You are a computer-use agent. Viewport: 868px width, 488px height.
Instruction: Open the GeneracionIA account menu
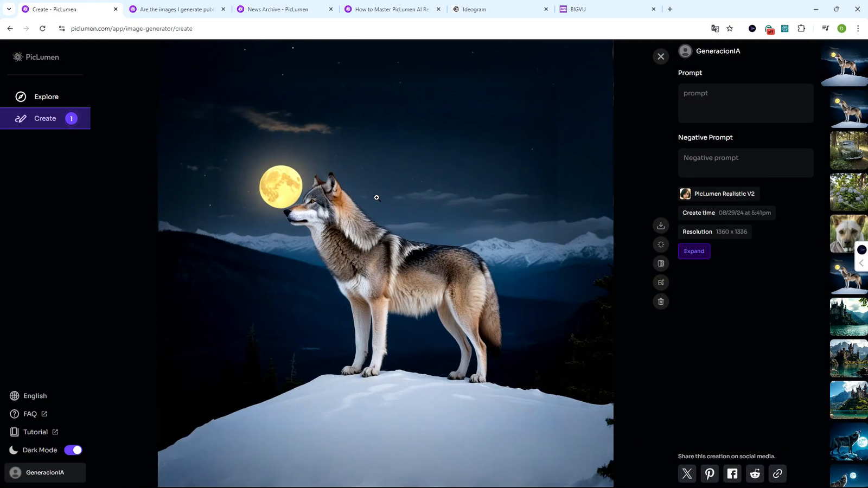pos(45,472)
